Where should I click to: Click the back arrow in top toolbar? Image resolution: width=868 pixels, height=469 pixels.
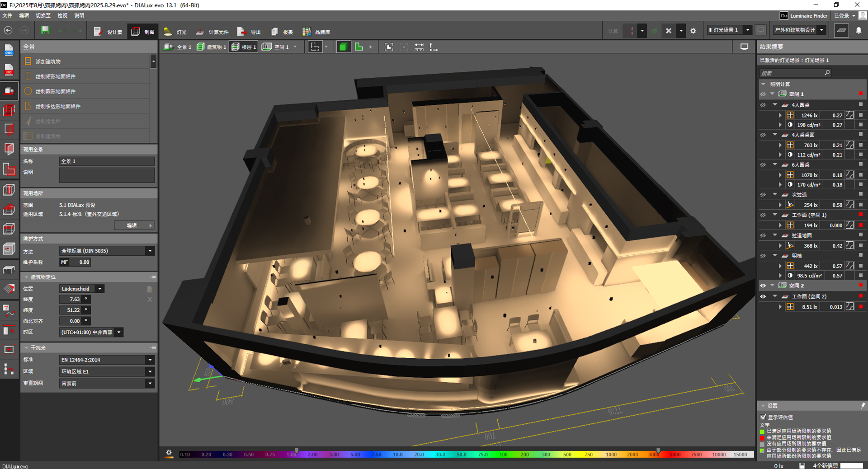[x=8, y=30]
